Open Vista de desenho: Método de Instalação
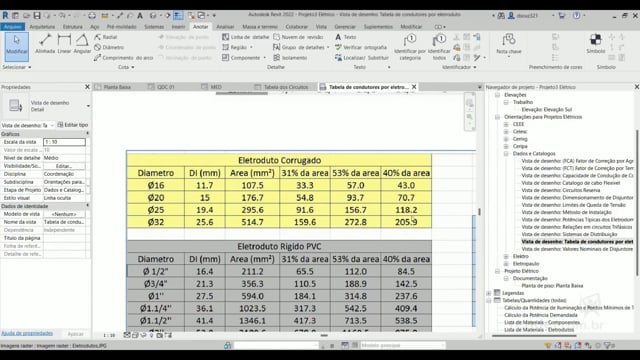This screenshot has height=360, width=640. 567,212
